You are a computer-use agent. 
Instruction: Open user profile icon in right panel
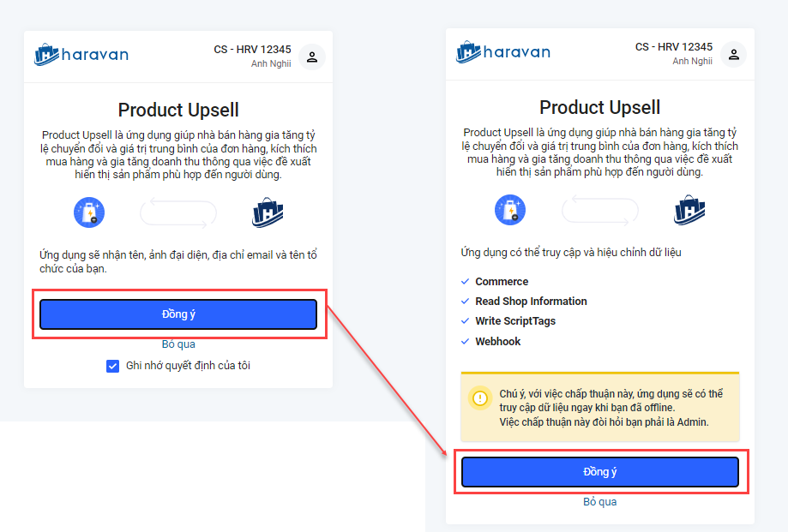(x=734, y=54)
